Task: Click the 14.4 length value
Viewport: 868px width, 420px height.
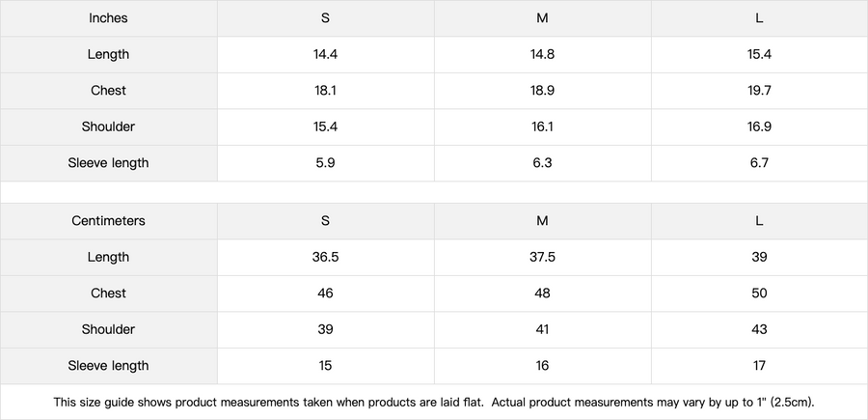Action: coord(325,54)
